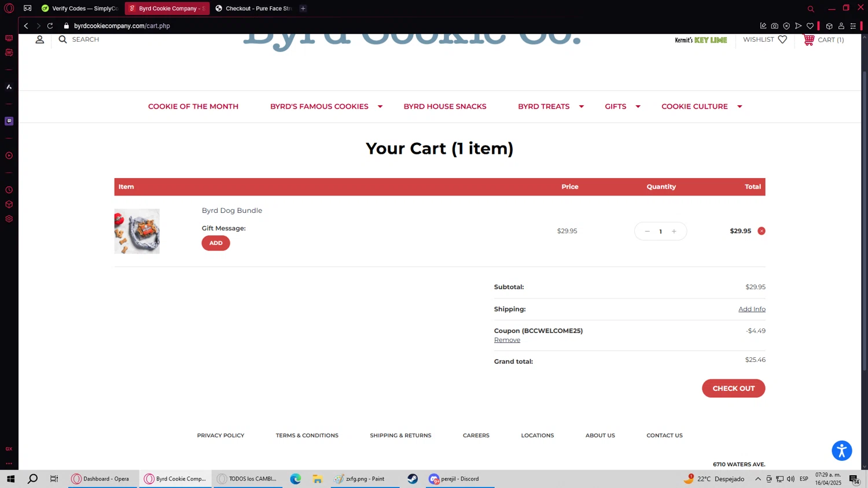Switch to Verify Codes SimplyCodes tab
The width and height of the screenshot is (868, 488).
[80, 9]
